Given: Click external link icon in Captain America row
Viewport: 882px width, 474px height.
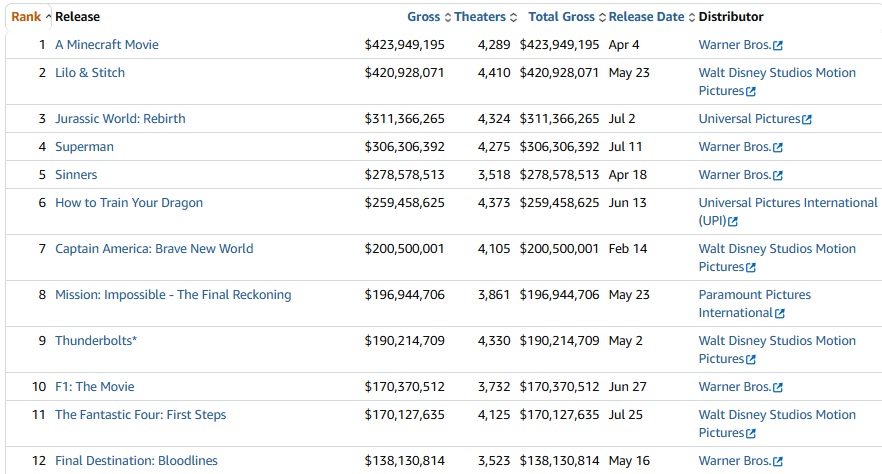Looking at the screenshot, I should click(751, 268).
